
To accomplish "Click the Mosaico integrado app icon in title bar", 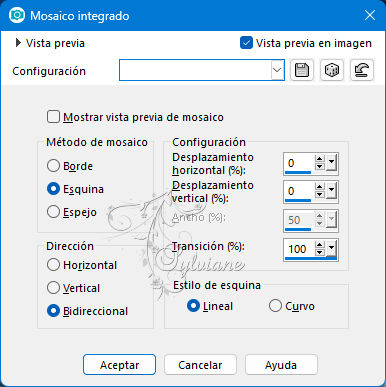I will point(17,15).
